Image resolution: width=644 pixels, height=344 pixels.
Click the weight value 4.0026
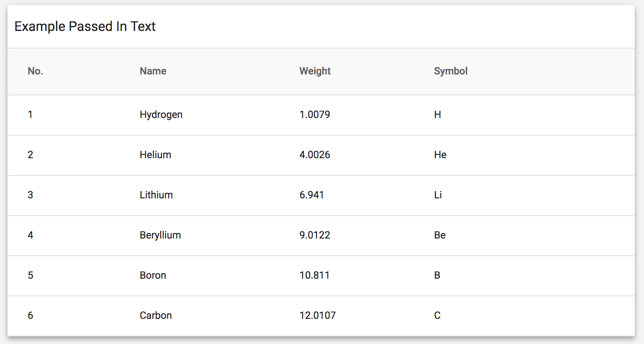[314, 155]
